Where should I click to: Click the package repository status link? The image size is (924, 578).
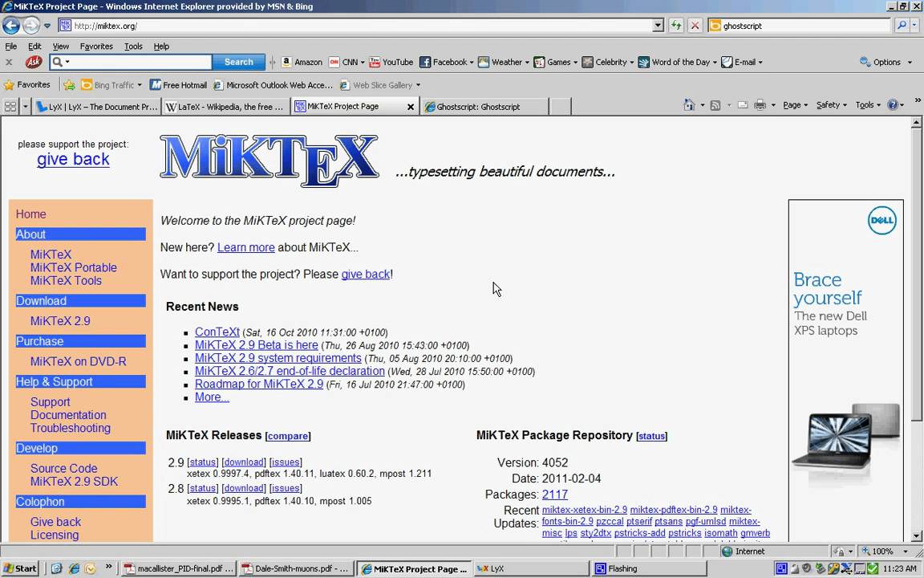click(652, 436)
